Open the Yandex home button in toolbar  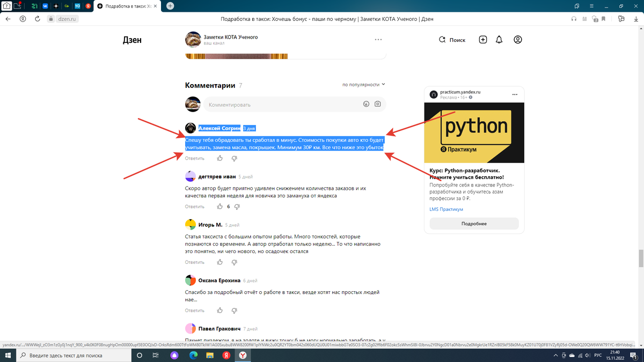(23, 18)
